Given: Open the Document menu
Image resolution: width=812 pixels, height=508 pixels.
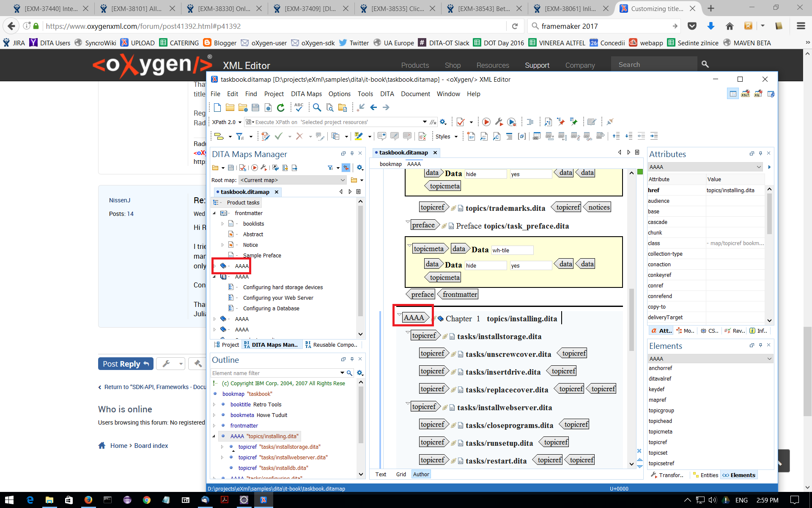Looking at the screenshot, I should tap(415, 94).
